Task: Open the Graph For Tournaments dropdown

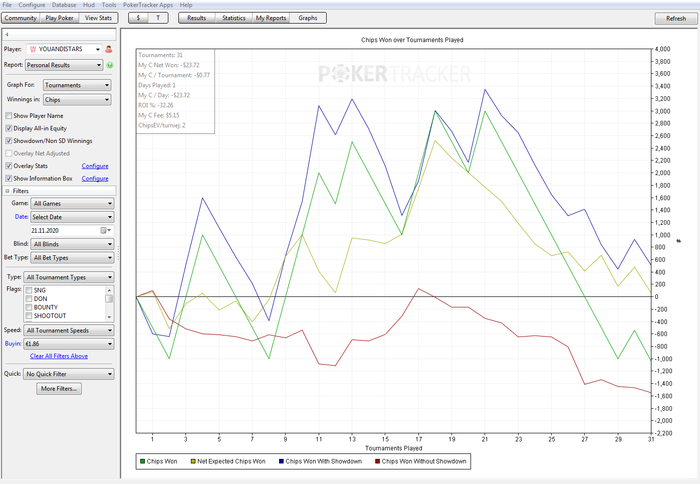Action: pos(78,85)
